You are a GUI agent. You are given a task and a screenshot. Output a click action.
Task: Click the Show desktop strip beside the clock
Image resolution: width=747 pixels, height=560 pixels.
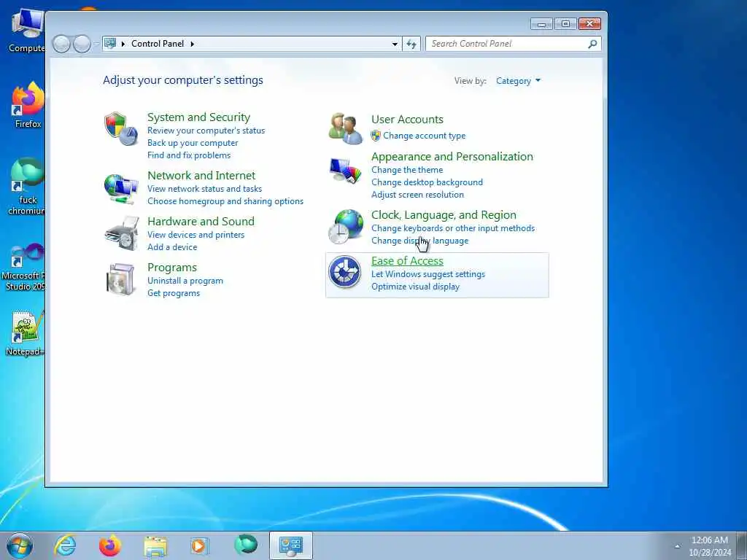742,545
